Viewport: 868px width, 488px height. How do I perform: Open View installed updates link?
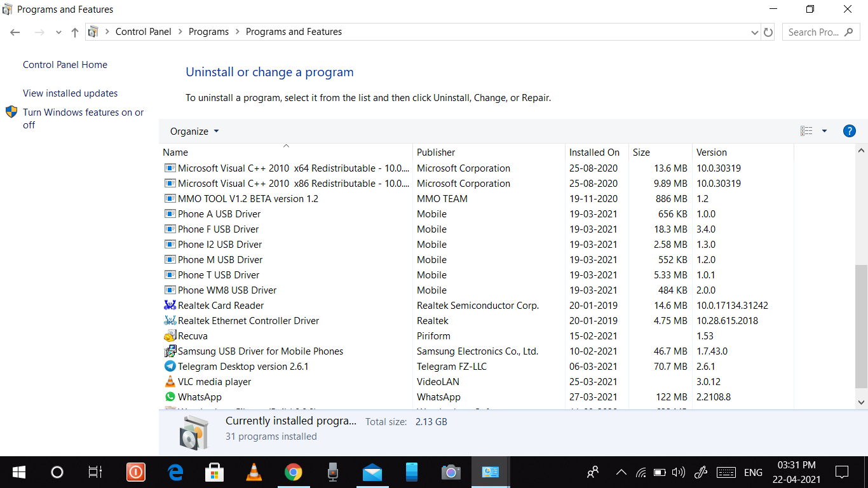coord(70,93)
